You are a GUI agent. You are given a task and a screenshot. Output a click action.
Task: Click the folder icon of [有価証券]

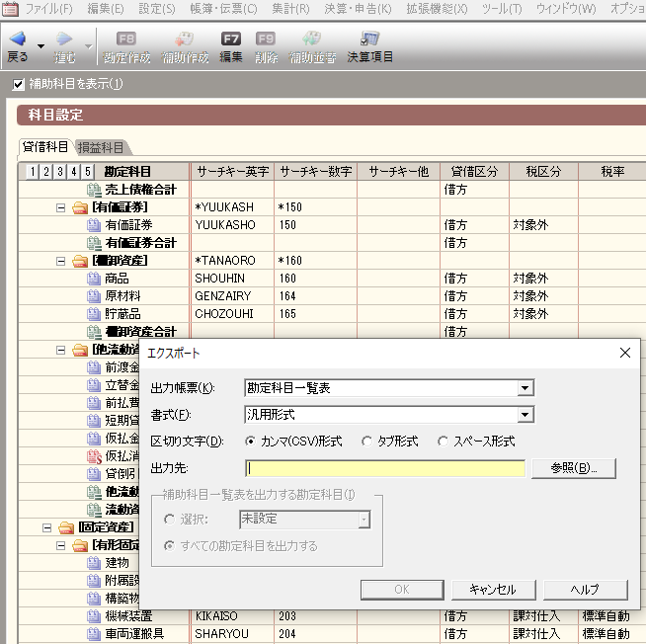point(80,207)
